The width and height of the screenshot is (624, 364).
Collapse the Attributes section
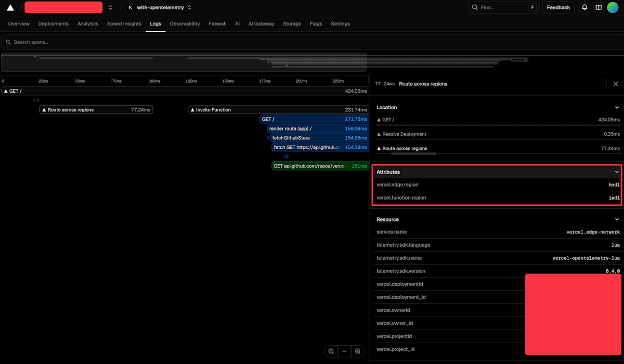pyautogui.click(x=617, y=172)
